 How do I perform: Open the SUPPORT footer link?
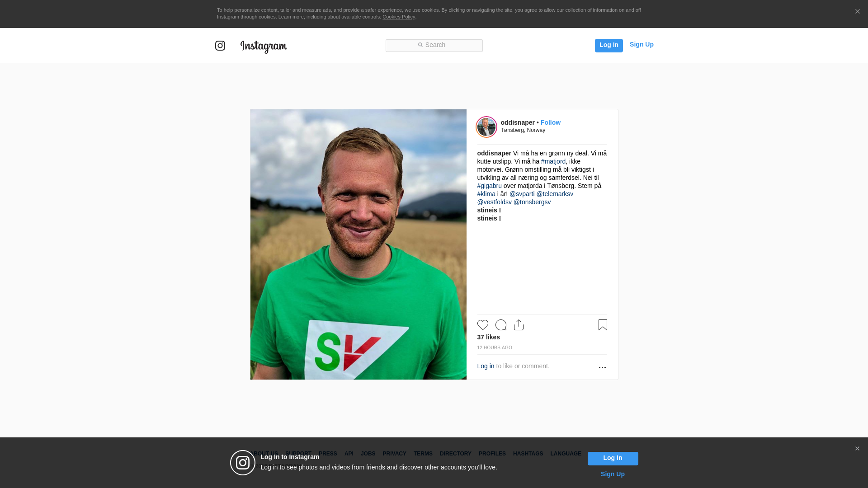pos(298,454)
